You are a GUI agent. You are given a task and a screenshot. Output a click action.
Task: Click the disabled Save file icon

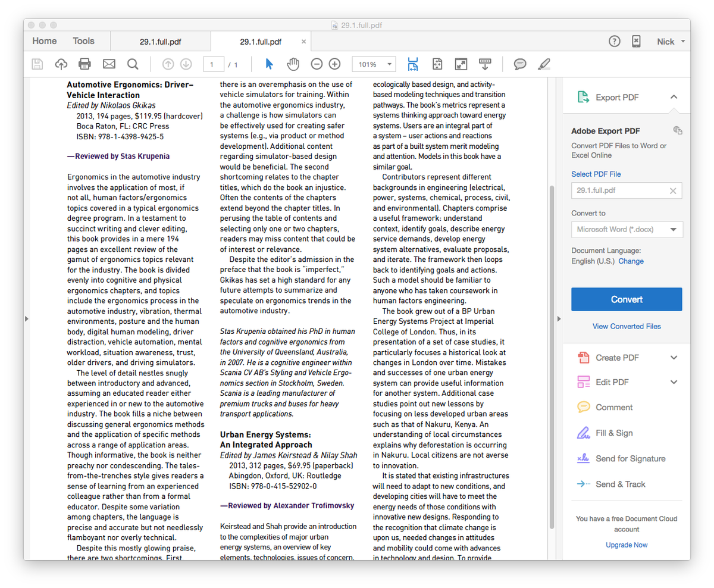click(37, 64)
